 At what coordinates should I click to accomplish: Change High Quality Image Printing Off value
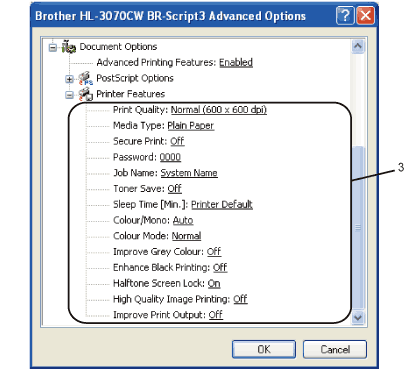click(x=240, y=299)
